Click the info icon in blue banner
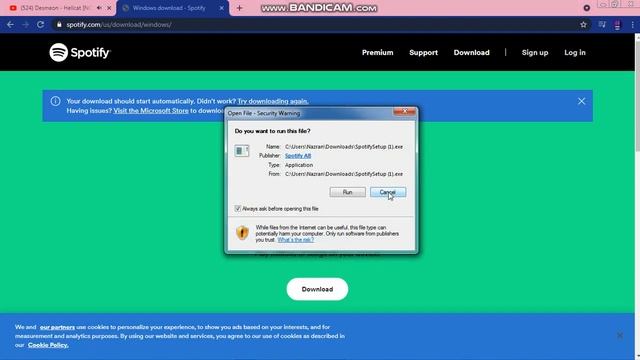This screenshot has width=640, height=360. (56, 101)
